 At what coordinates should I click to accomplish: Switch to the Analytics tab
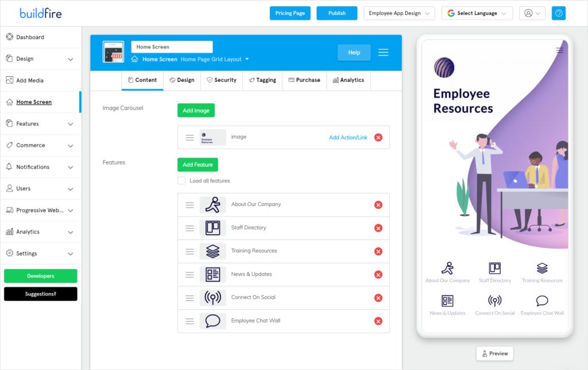click(x=348, y=80)
